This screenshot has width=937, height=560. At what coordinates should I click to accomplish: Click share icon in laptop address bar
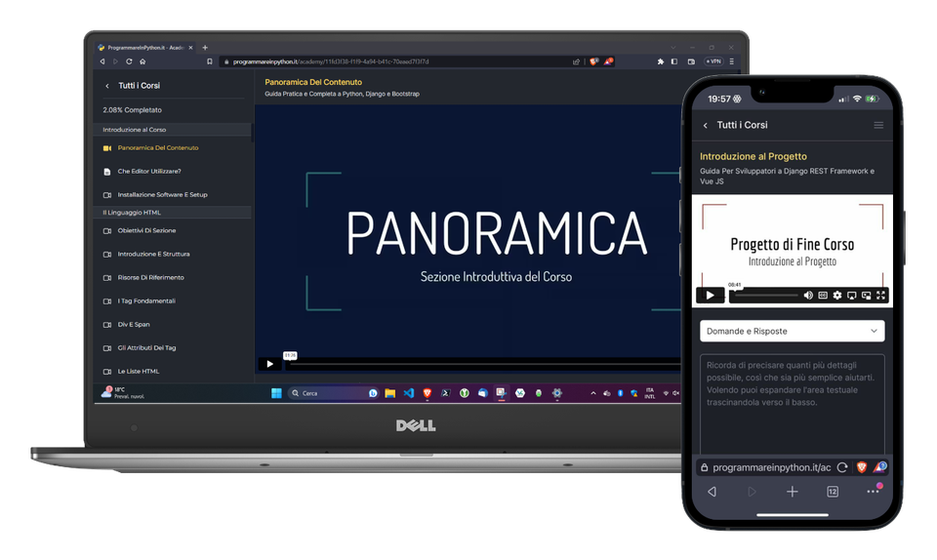tap(576, 61)
